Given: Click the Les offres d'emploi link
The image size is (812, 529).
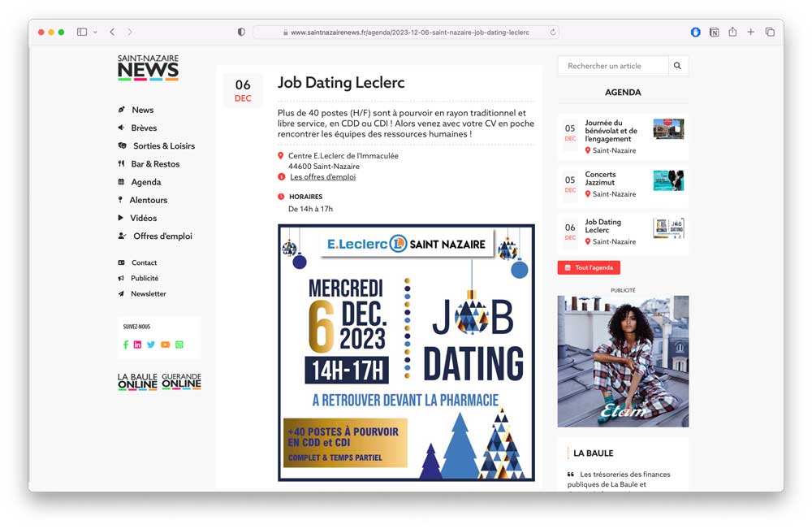Looking at the screenshot, I should [x=322, y=176].
